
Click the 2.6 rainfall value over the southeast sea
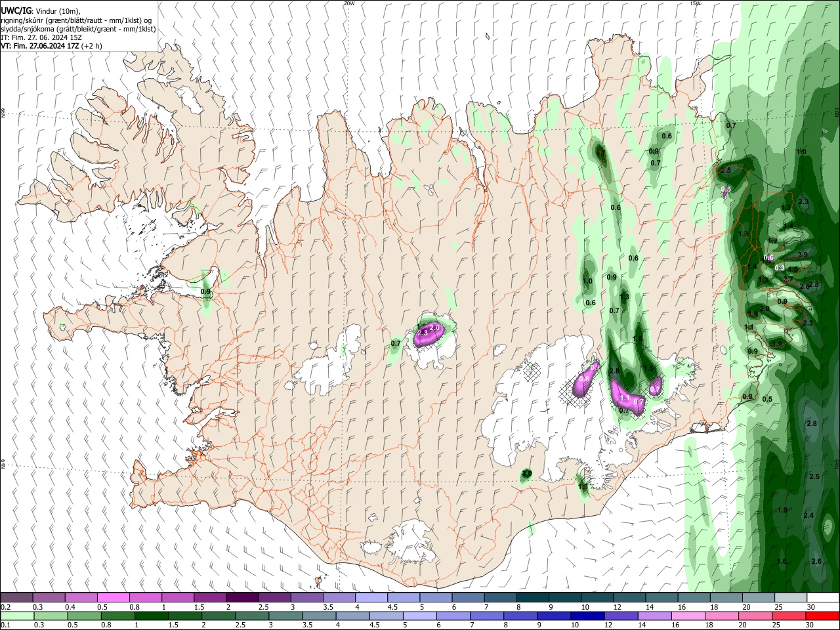(816, 561)
